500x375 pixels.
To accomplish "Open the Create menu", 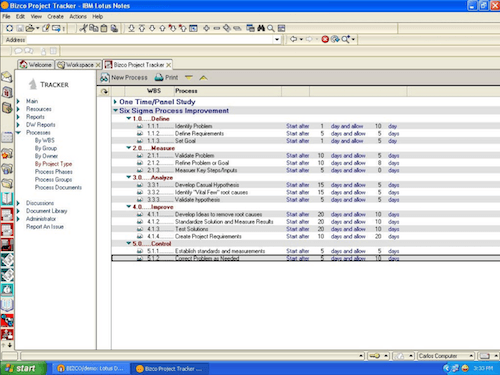I will [55, 16].
